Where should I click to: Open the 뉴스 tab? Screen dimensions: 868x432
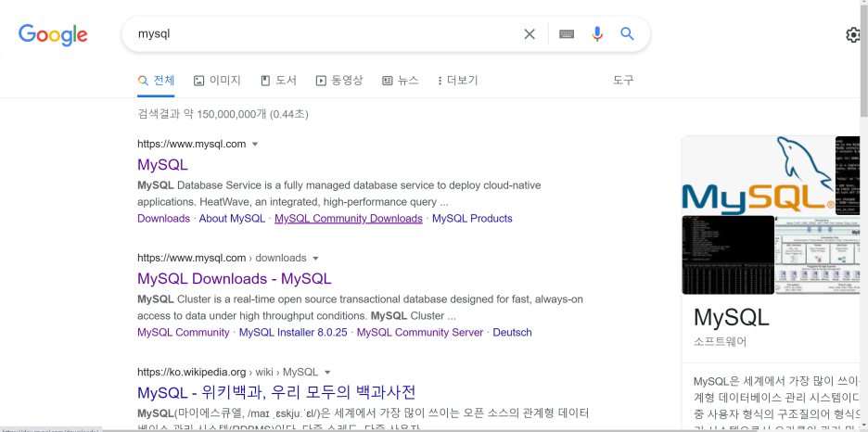pyautogui.click(x=401, y=81)
